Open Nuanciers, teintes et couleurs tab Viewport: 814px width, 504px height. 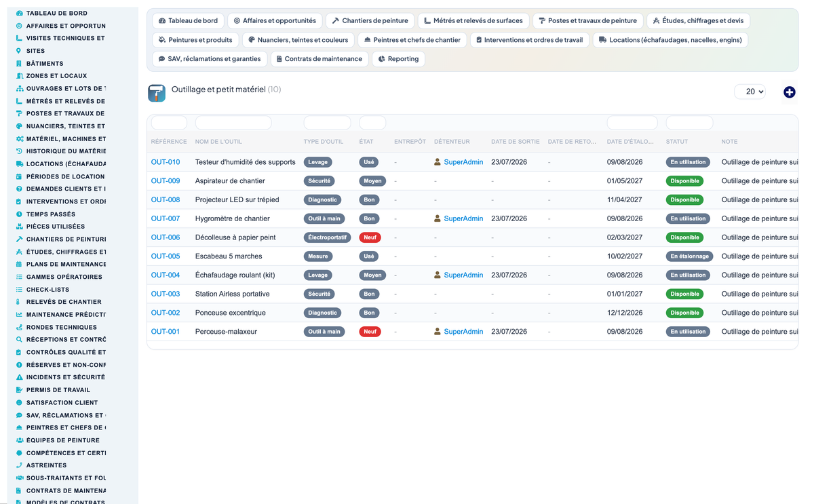(298, 40)
